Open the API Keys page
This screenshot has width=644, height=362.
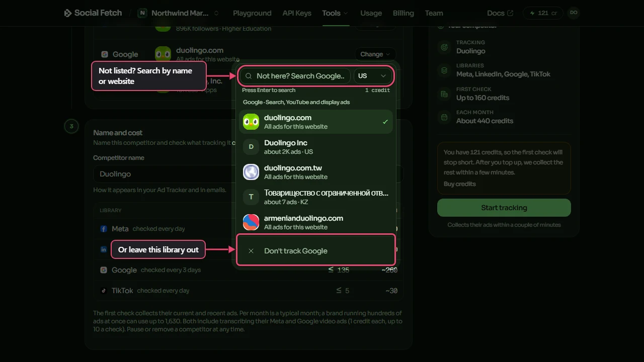pos(297,13)
